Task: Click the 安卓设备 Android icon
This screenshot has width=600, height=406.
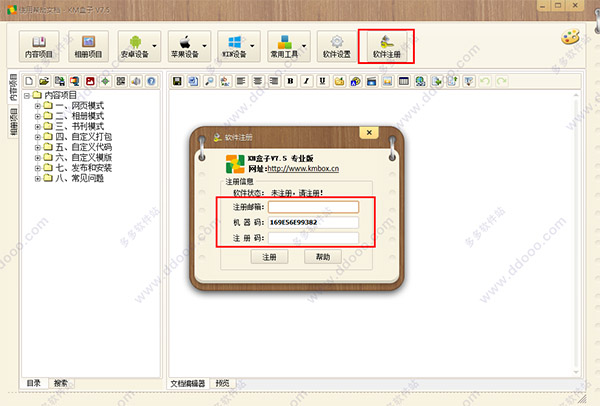Action: click(135, 42)
